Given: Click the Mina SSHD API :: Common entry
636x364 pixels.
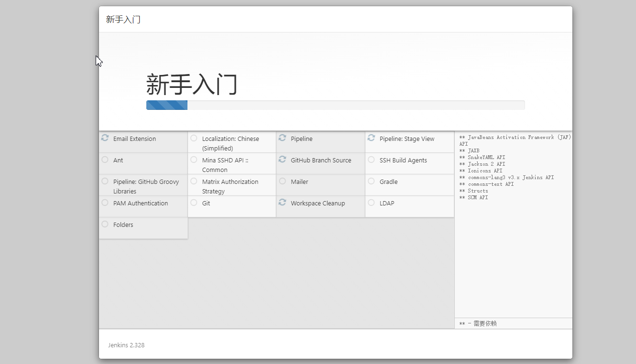Looking at the screenshot, I should point(231,163).
